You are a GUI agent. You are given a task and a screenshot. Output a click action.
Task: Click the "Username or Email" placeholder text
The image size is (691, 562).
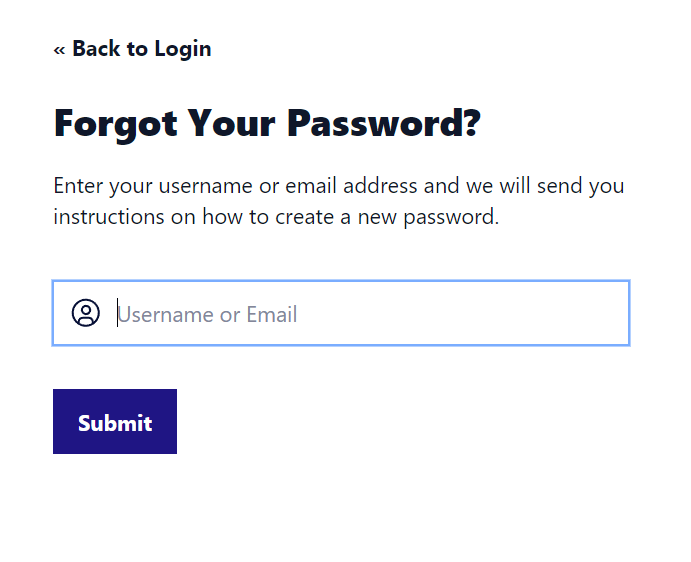click(208, 315)
